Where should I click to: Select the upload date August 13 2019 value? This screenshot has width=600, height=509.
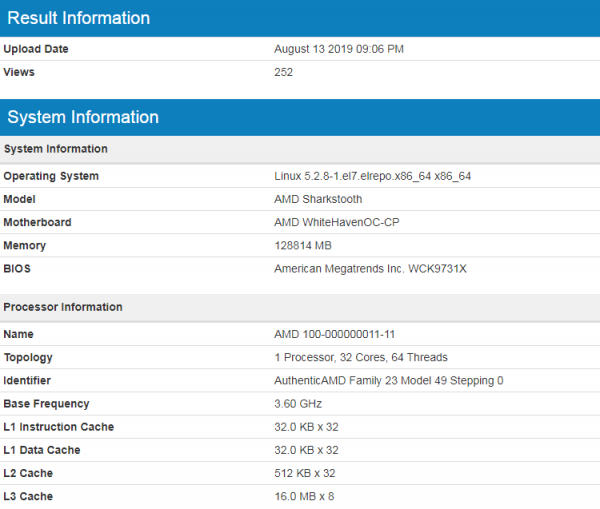tap(339, 49)
